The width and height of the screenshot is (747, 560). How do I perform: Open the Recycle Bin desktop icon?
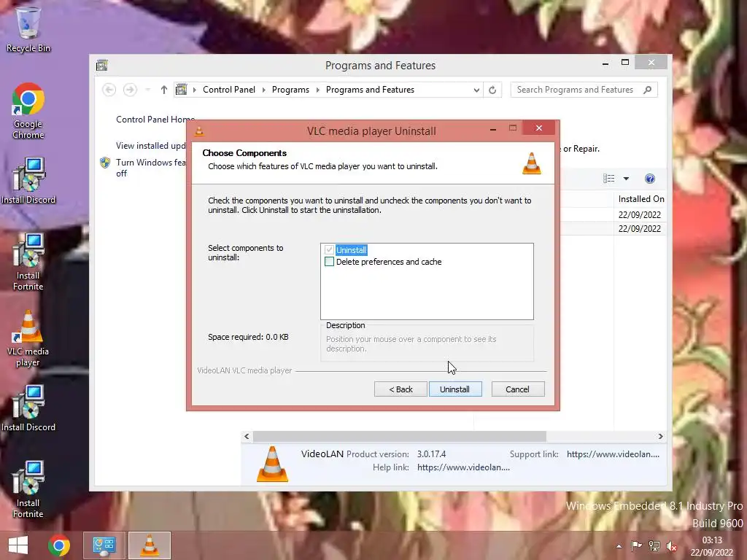pyautogui.click(x=28, y=29)
